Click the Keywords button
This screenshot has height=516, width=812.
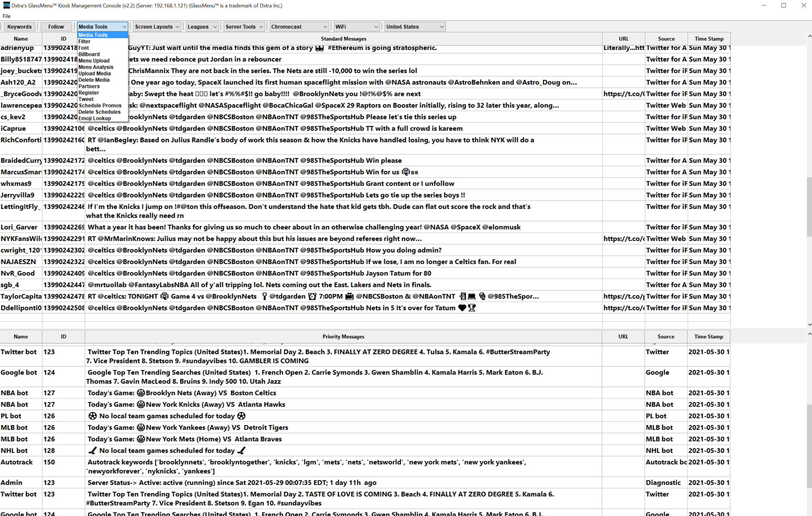(x=19, y=27)
